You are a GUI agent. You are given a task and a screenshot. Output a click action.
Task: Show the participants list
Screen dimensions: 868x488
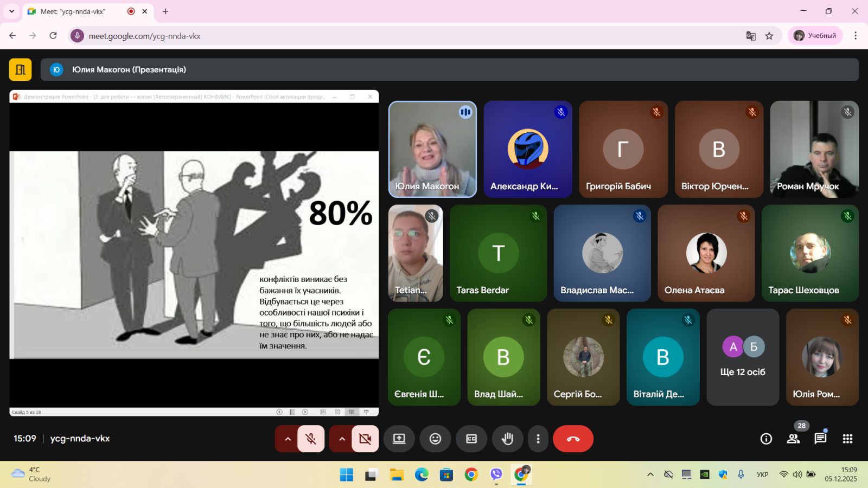[x=793, y=439]
